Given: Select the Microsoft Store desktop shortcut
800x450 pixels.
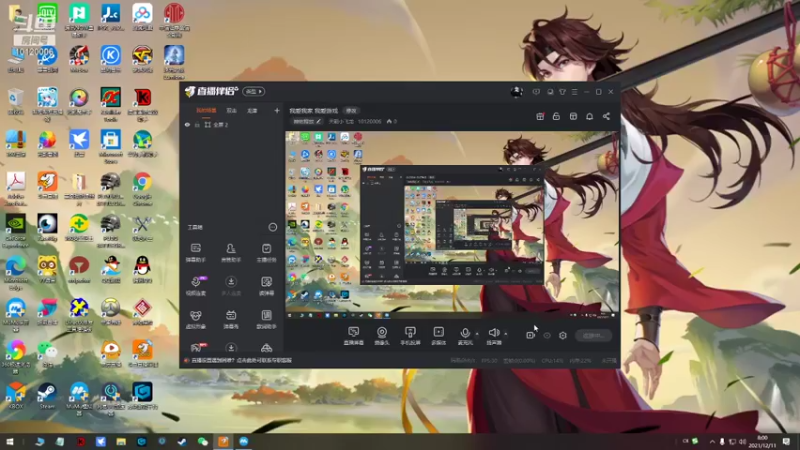Looking at the screenshot, I should point(111,146).
